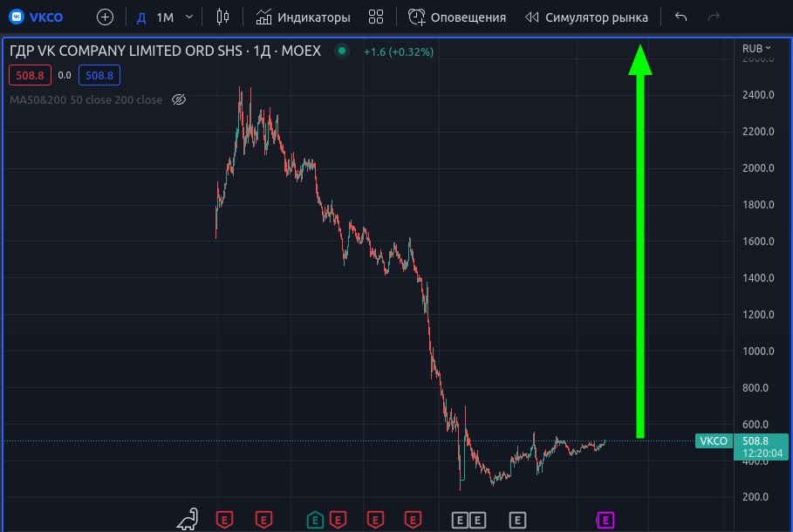
Task: Click the +1.6 (+0.32%) change value
Action: 399,51
